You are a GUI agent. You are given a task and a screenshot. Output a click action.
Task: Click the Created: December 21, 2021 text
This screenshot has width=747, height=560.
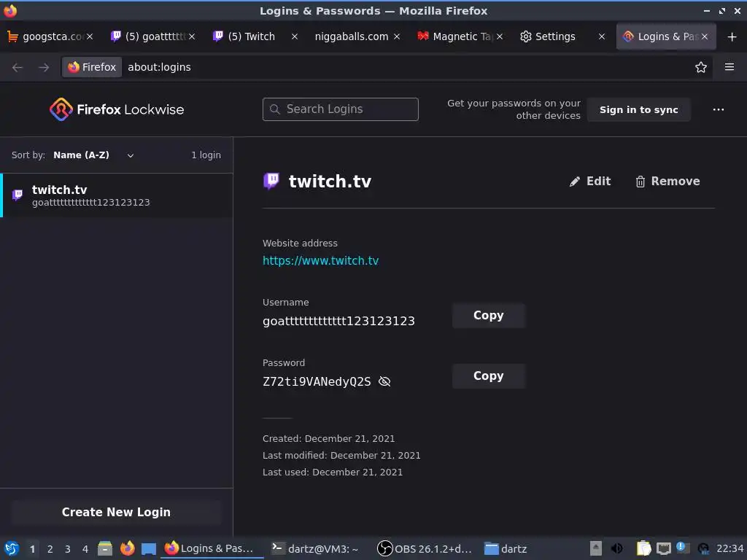coord(329,438)
